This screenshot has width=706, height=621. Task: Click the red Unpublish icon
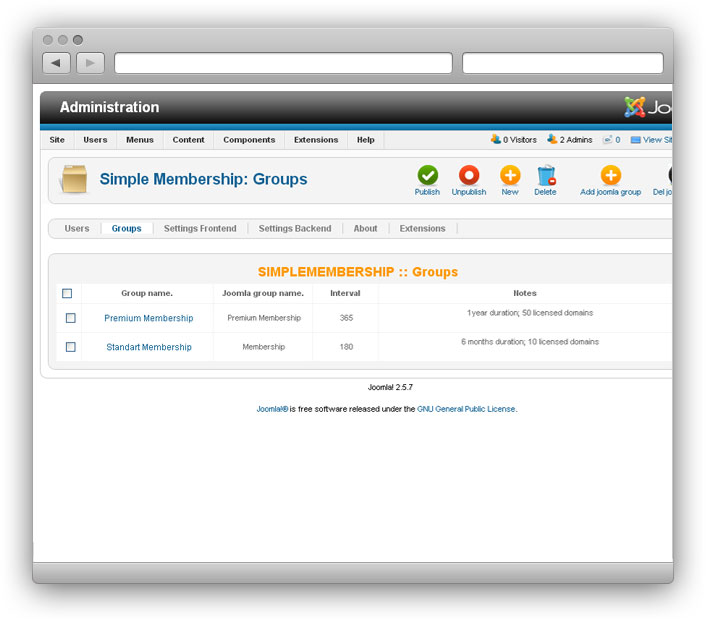[469, 175]
